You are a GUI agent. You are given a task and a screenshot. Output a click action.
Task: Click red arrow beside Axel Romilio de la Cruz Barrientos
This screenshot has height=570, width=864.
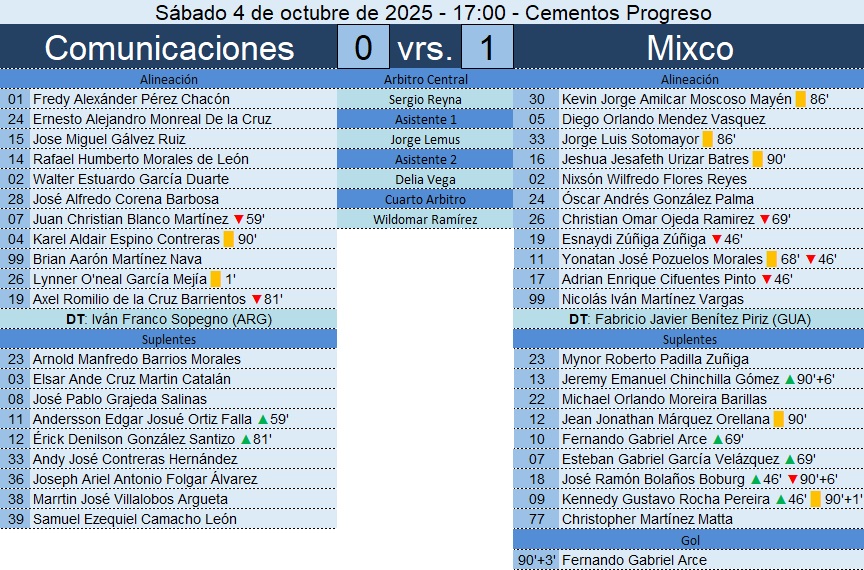256,299
